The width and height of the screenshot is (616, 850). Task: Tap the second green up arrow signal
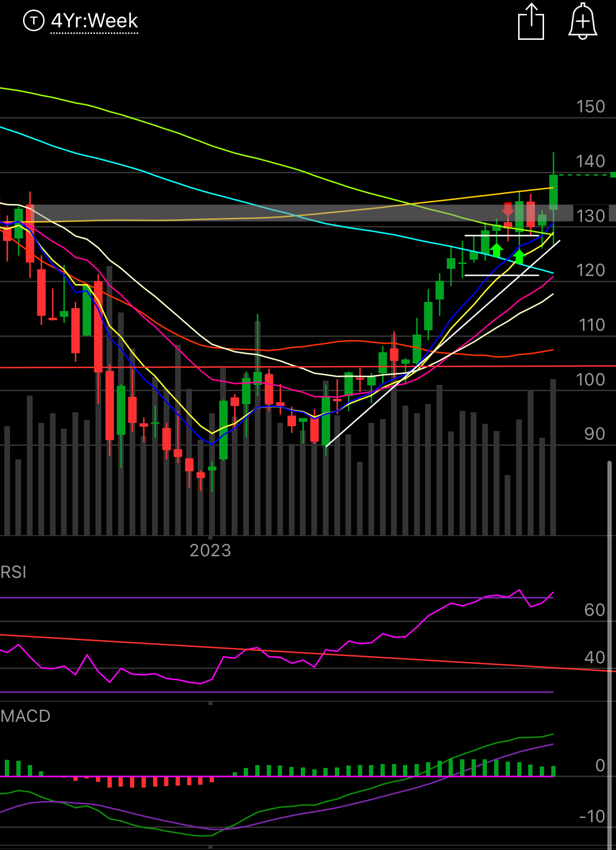point(519,256)
